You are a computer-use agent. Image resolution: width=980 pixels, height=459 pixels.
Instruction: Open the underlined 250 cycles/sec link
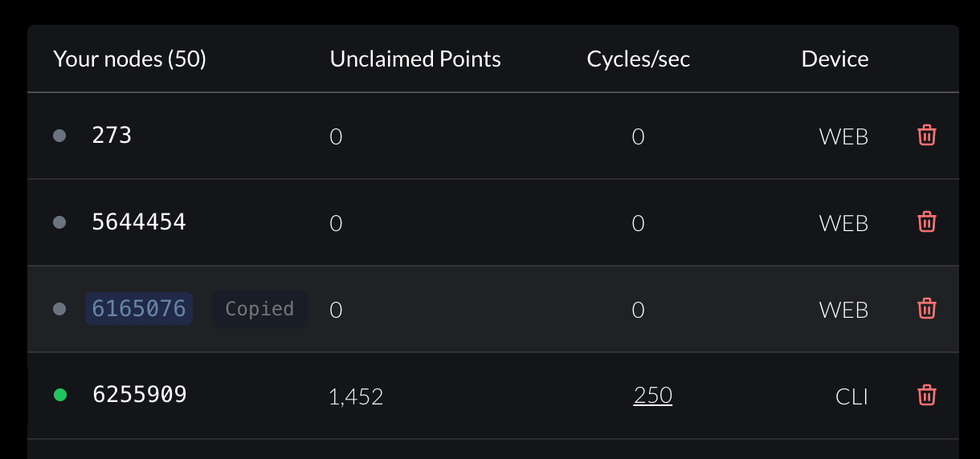653,396
